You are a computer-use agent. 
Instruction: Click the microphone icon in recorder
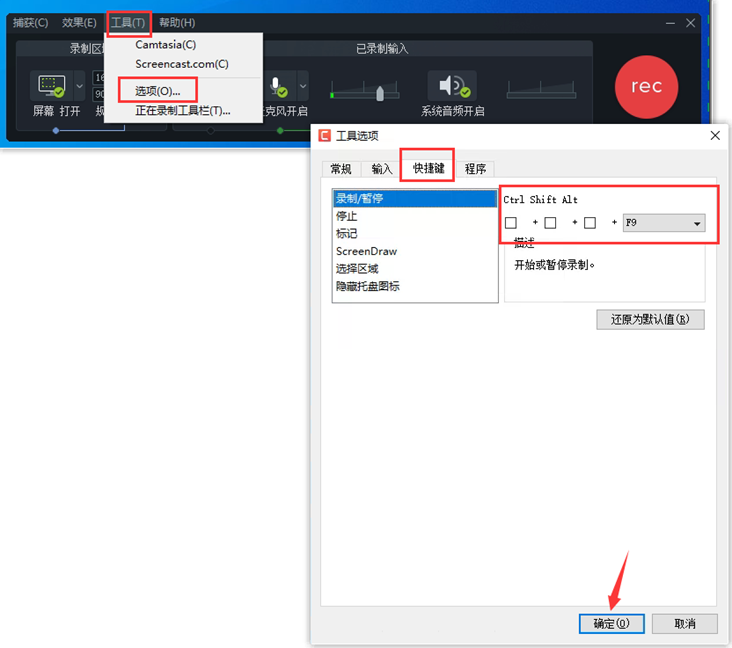tap(278, 86)
